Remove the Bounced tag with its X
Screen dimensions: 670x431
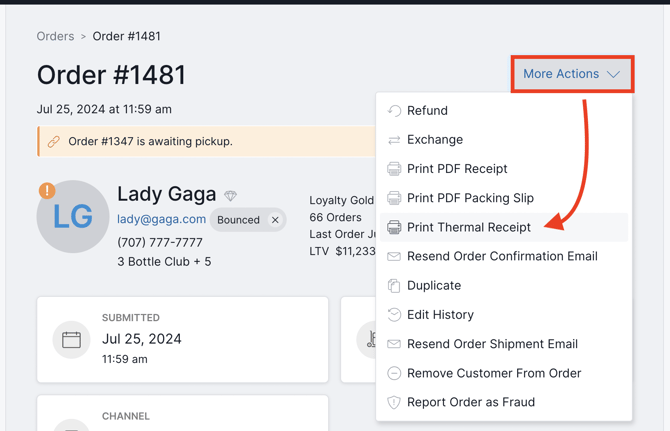[x=275, y=220]
